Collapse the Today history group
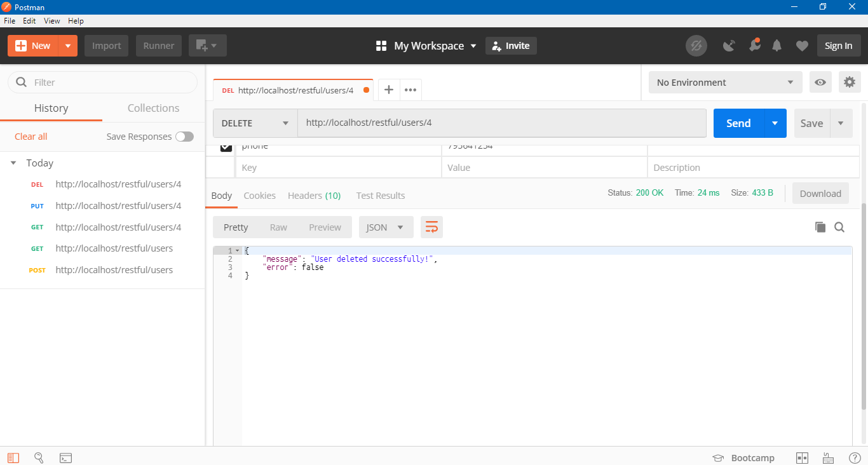Screen dimensions: 868x465 point(14,163)
